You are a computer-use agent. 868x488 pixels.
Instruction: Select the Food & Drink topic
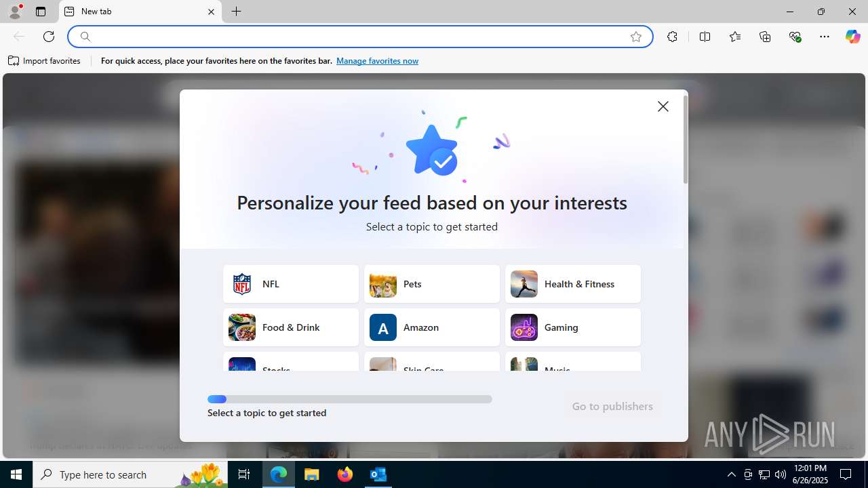[291, 327]
